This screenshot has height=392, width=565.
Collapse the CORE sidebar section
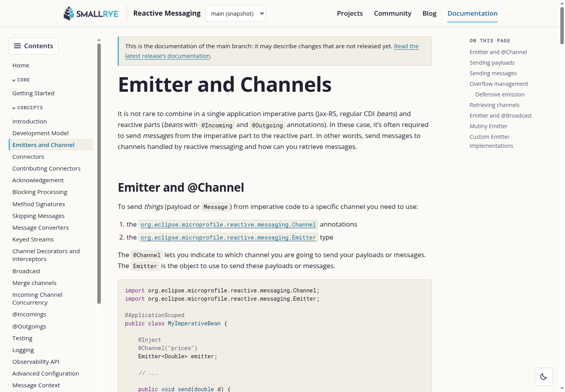coord(21,80)
